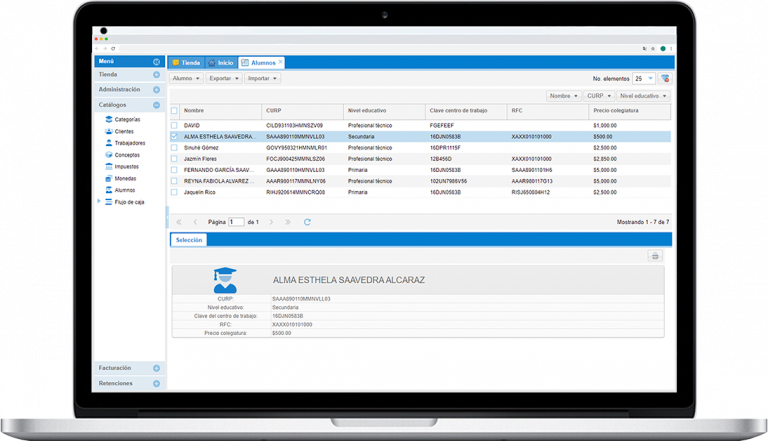Open the Trabajadores catalog

point(129,143)
